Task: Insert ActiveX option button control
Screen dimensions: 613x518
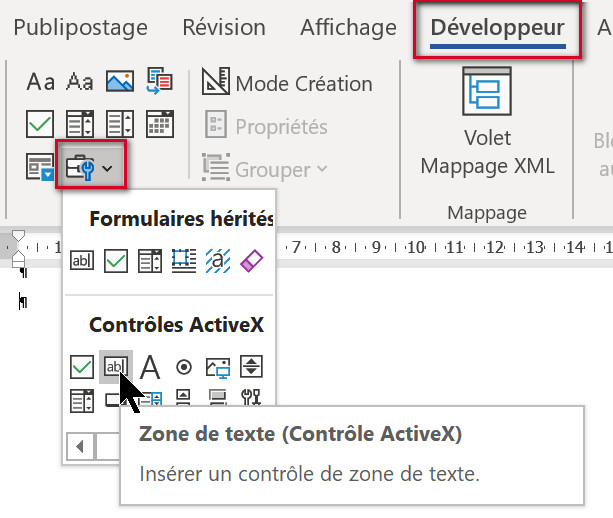Action: 184,367
